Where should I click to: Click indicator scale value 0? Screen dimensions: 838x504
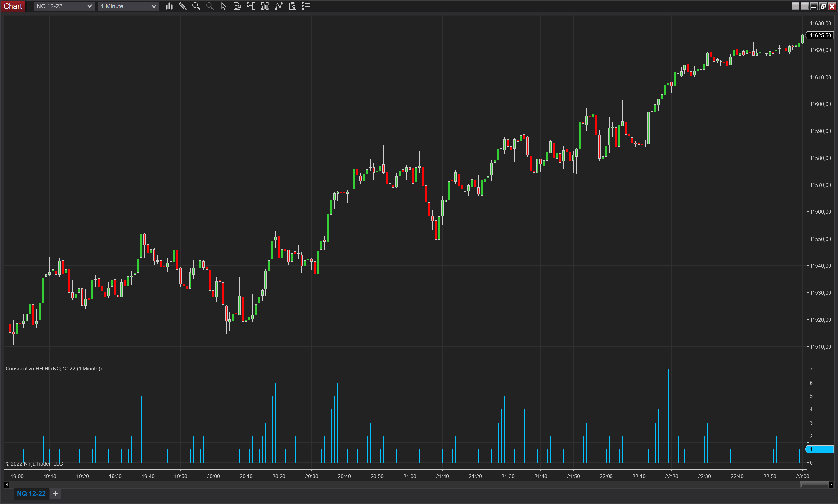pyautogui.click(x=811, y=463)
